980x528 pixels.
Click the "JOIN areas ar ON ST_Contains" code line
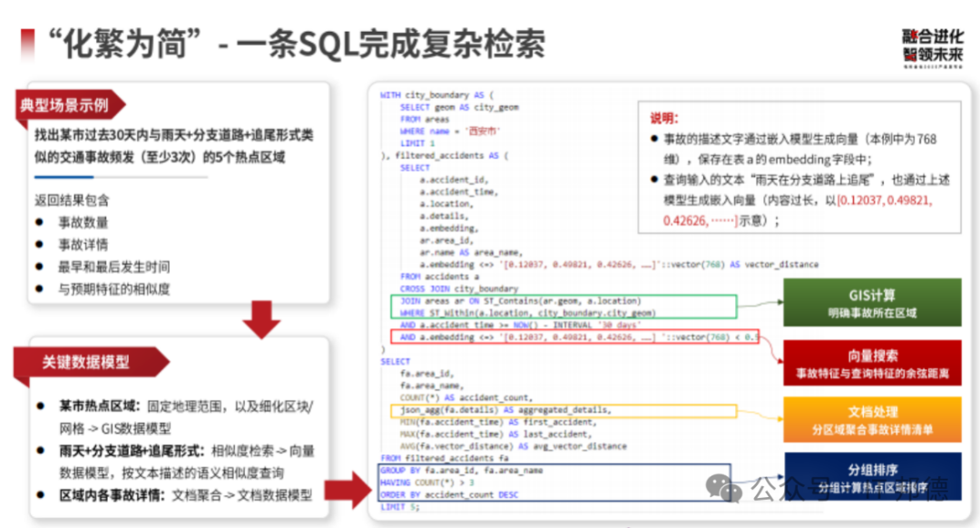(x=521, y=301)
